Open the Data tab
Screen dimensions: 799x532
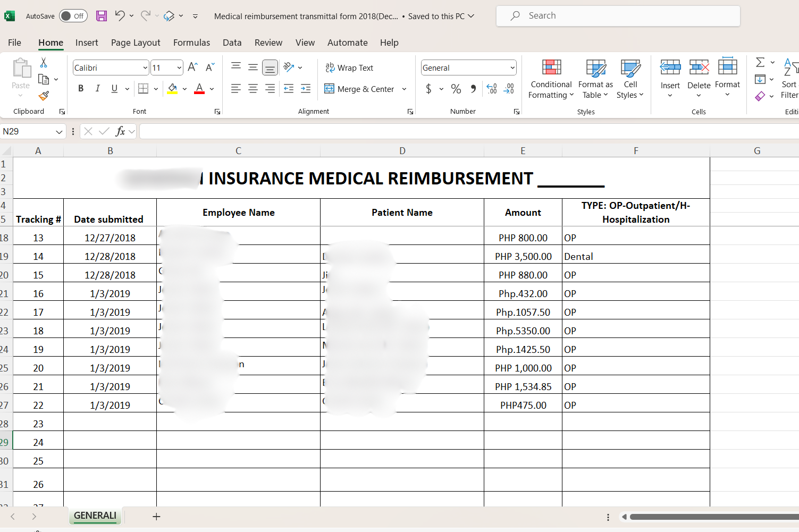point(232,43)
